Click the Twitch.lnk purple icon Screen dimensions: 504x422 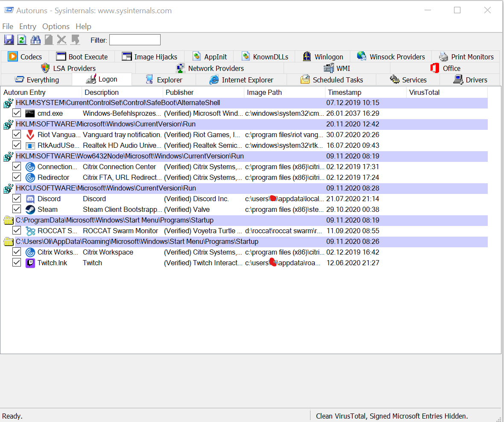click(x=30, y=263)
